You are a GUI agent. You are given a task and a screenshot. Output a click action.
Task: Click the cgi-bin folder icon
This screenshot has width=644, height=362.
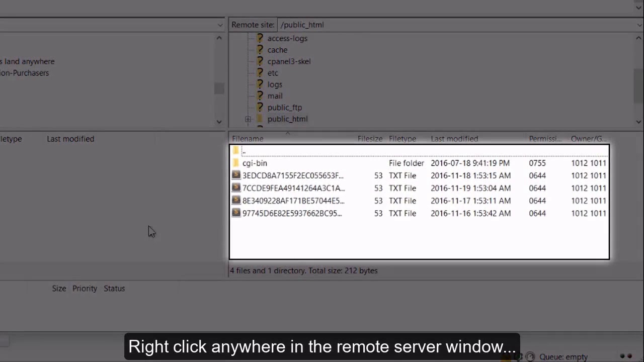click(x=236, y=163)
